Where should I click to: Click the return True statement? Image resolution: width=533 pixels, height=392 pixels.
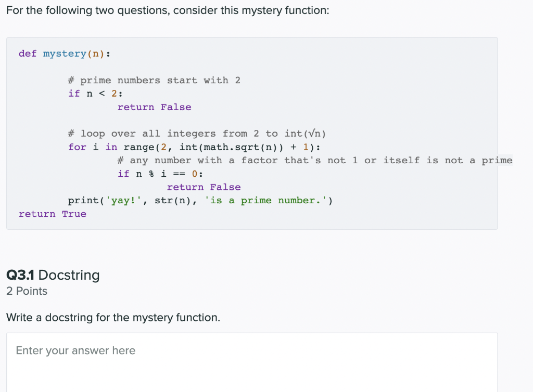(52, 214)
